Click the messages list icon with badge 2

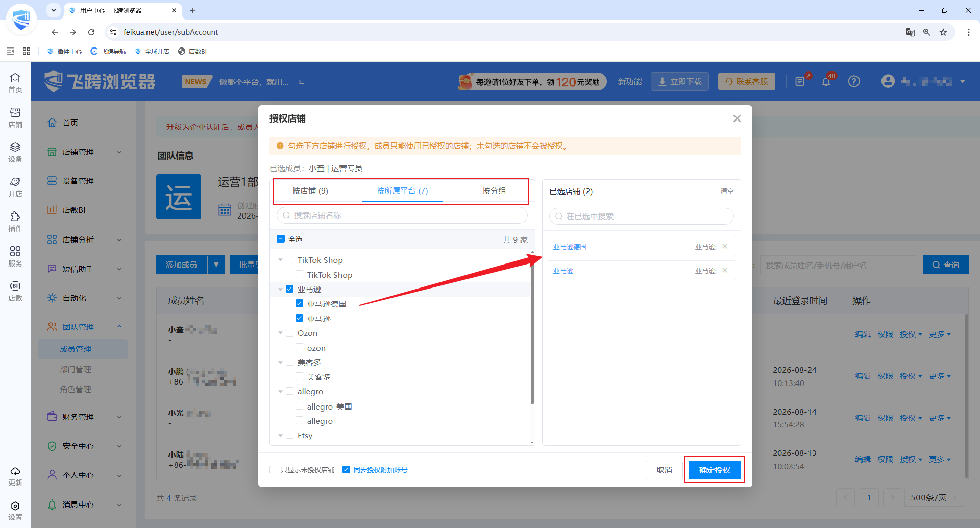click(800, 81)
